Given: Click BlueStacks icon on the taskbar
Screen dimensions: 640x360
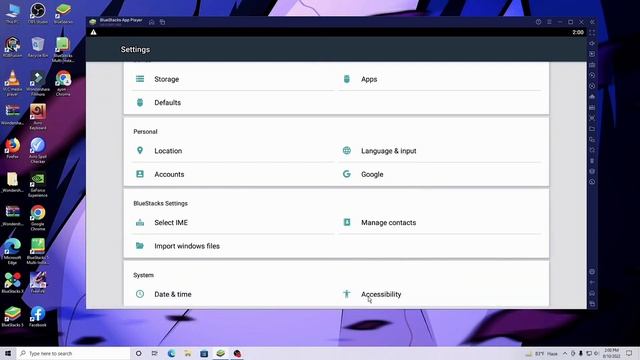Looking at the screenshot, I should [x=220, y=353].
